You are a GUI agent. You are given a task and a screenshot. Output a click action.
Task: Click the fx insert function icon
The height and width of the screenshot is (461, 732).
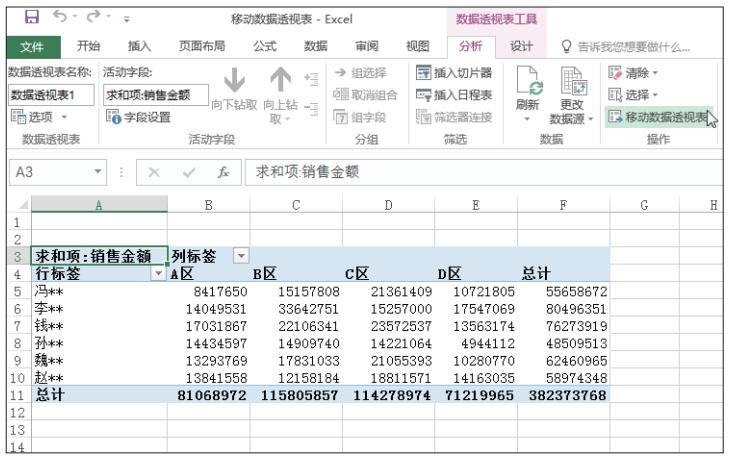(x=224, y=173)
